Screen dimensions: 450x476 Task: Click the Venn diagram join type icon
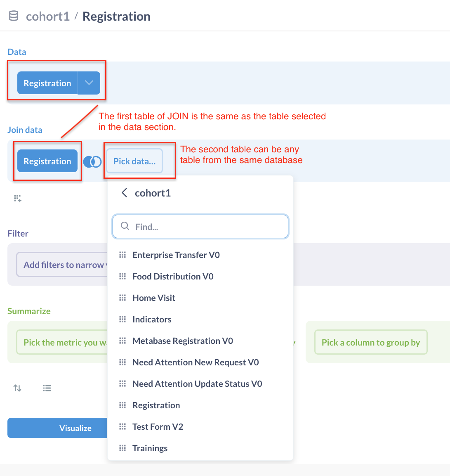tap(92, 161)
